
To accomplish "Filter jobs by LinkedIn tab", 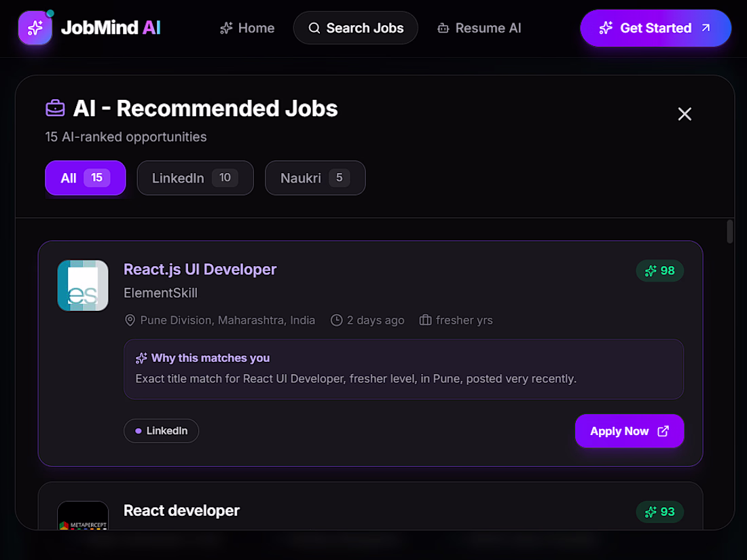I will pos(196,178).
